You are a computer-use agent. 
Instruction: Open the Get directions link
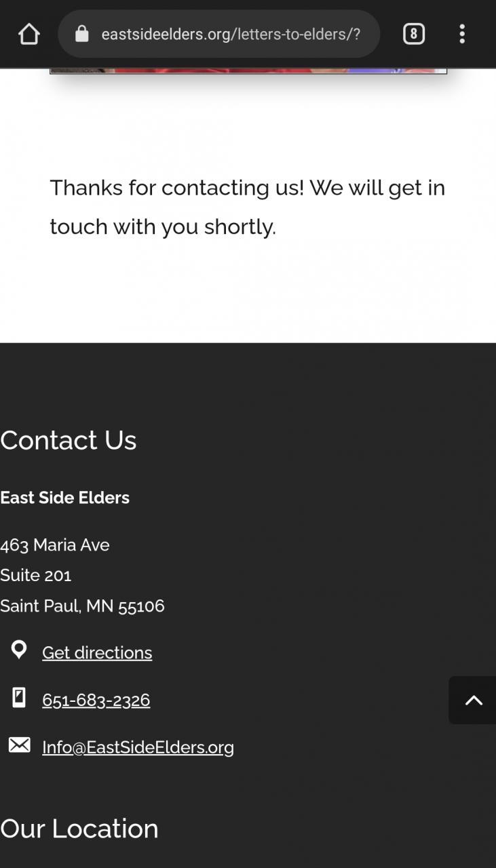pyautogui.click(x=97, y=652)
